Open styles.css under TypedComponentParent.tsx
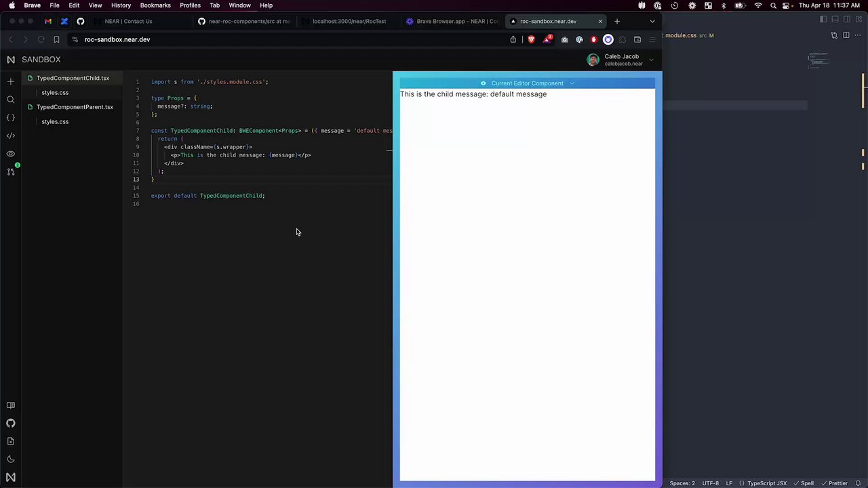 pyautogui.click(x=55, y=121)
